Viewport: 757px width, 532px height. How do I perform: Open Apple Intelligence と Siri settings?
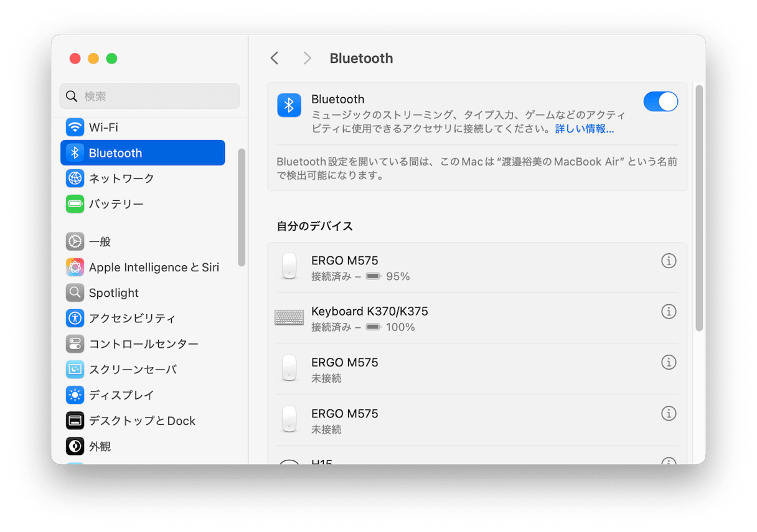pos(75,267)
